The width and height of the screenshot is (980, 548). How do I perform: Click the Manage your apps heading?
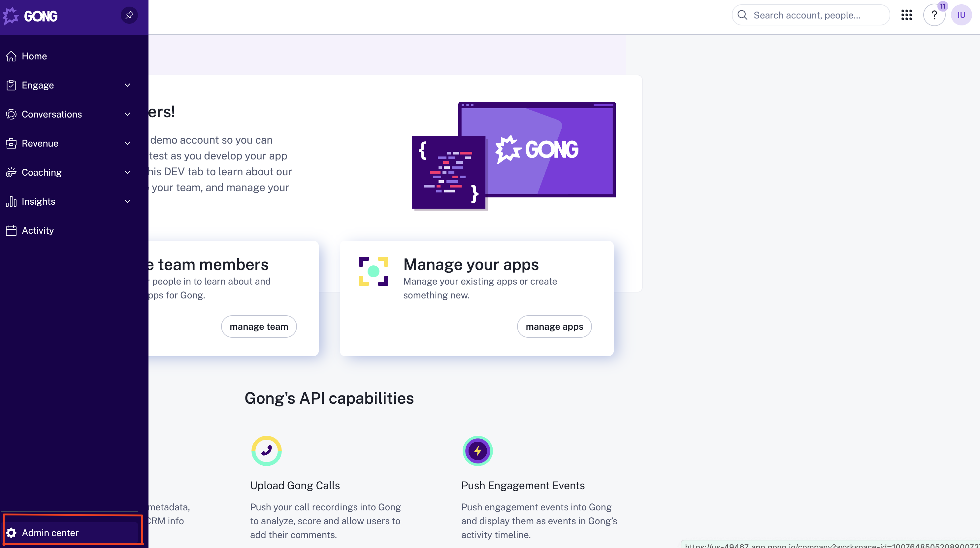pyautogui.click(x=471, y=264)
